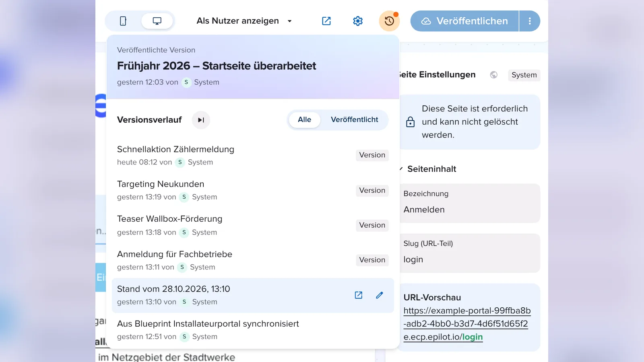Screen dimensions: 644x362
Task: Click System avatar in published version header
Action: (186, 82)
